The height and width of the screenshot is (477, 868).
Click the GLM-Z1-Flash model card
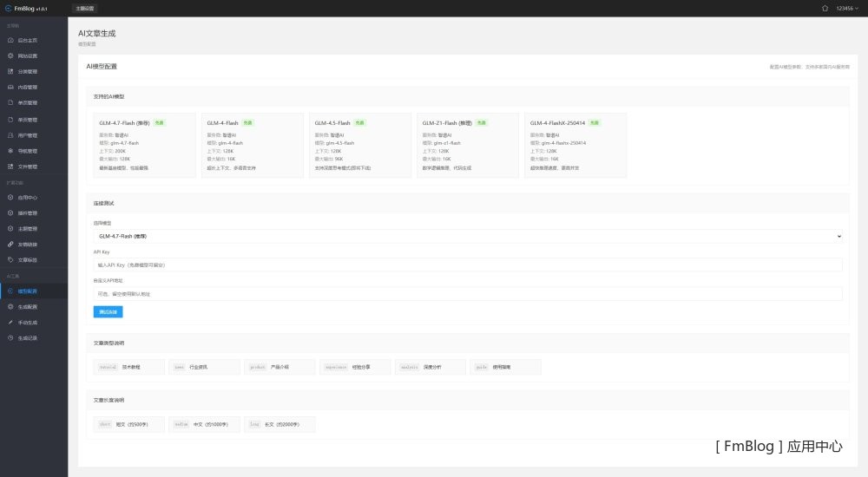tap(467, 145)
